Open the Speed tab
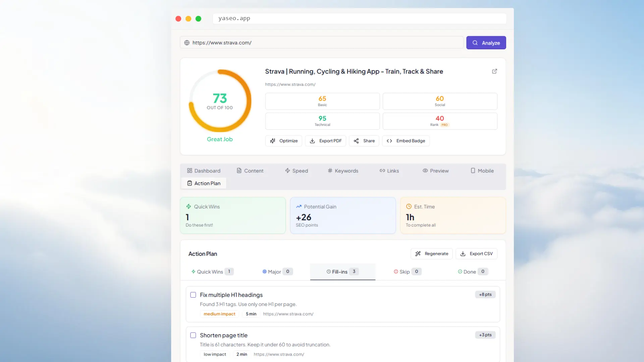644x362 pixels. coord(297,171)
